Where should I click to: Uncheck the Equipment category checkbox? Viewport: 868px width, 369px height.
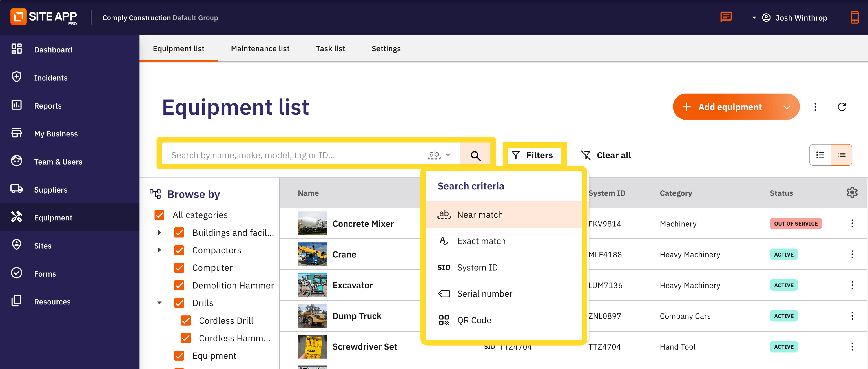[179, 355]
